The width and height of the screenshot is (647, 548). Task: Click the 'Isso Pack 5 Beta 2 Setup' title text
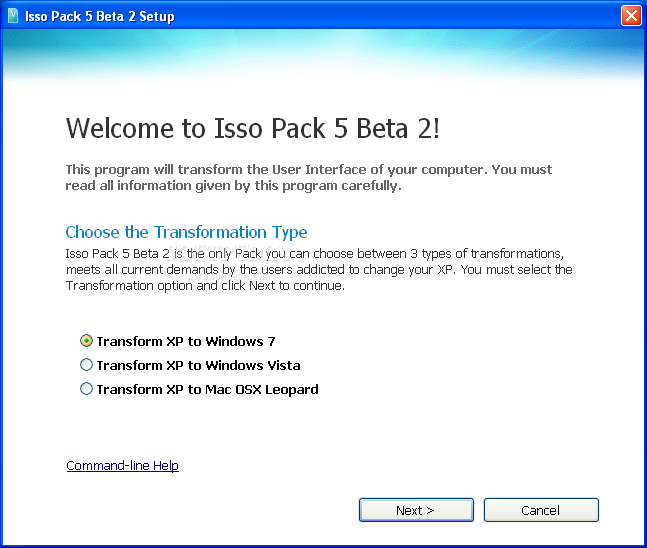[104, 15]
